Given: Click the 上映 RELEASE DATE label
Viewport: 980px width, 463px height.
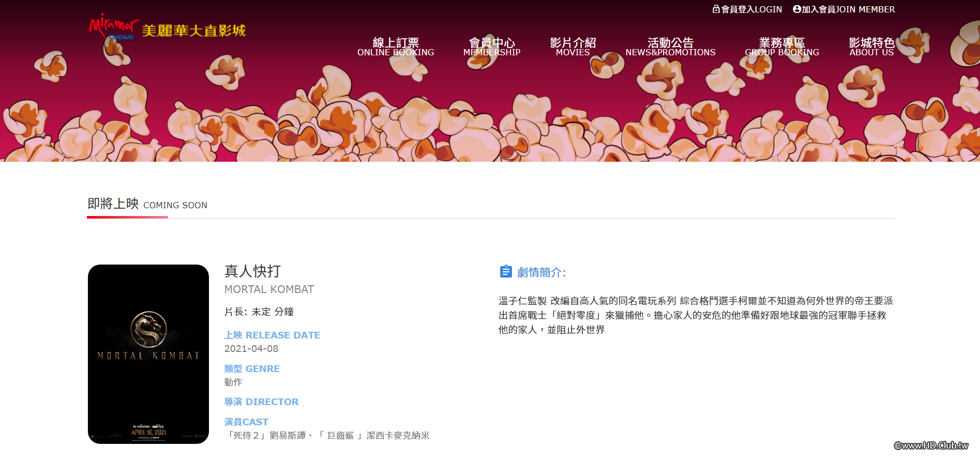Looking at the screenshot, I should click(x=272, y=335).
